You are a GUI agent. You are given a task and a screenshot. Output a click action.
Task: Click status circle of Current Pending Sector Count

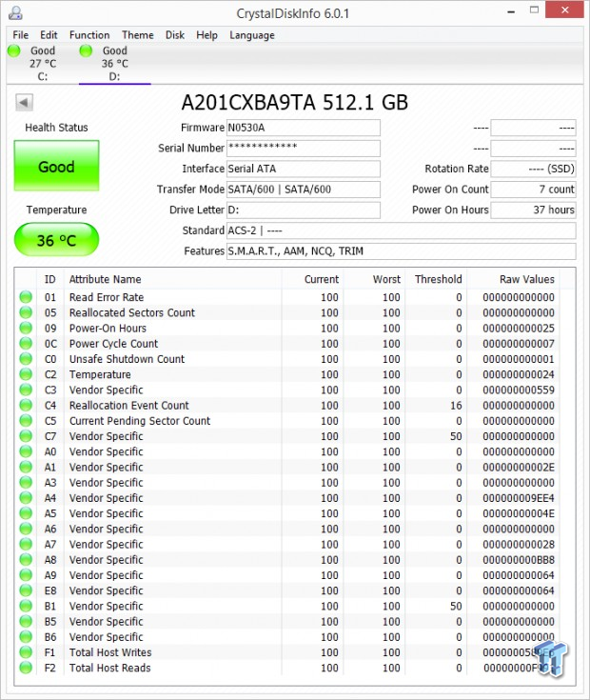(26, 421)
